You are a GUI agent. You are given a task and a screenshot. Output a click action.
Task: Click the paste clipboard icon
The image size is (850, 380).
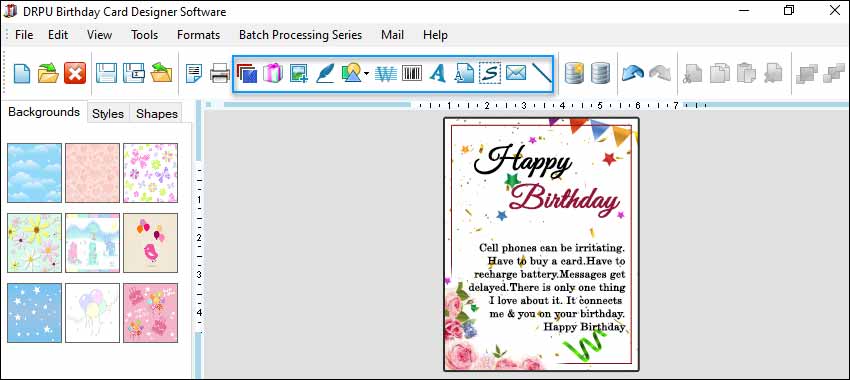coord(746,73)
